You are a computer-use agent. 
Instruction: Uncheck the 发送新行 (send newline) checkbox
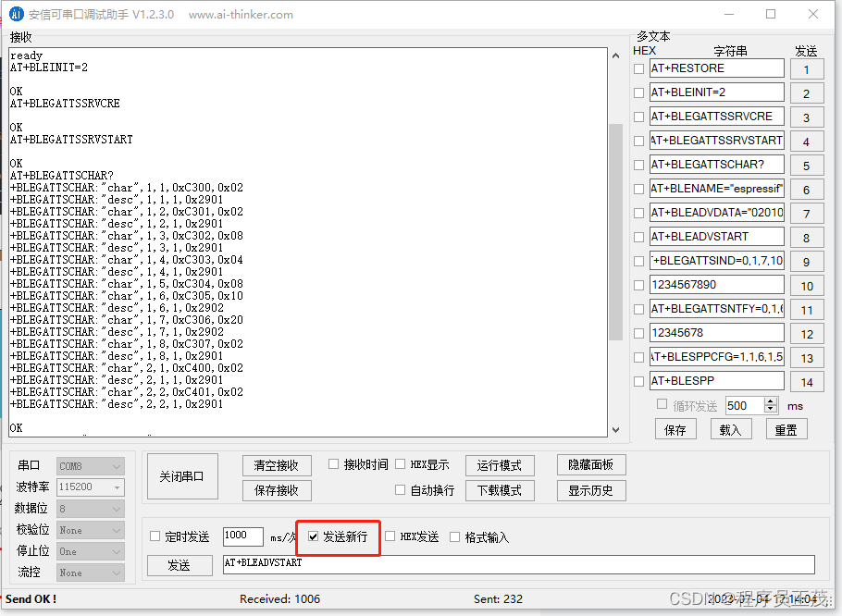(313, 536)
